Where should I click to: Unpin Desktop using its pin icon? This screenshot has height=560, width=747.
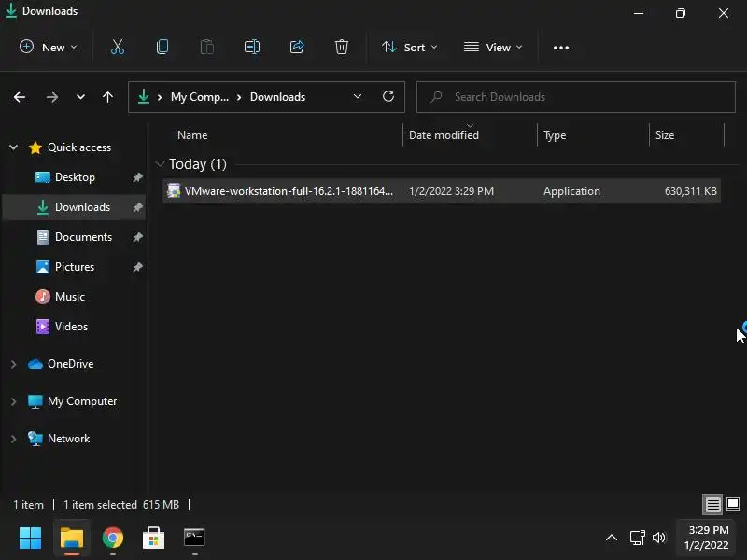tap(137, 177)
